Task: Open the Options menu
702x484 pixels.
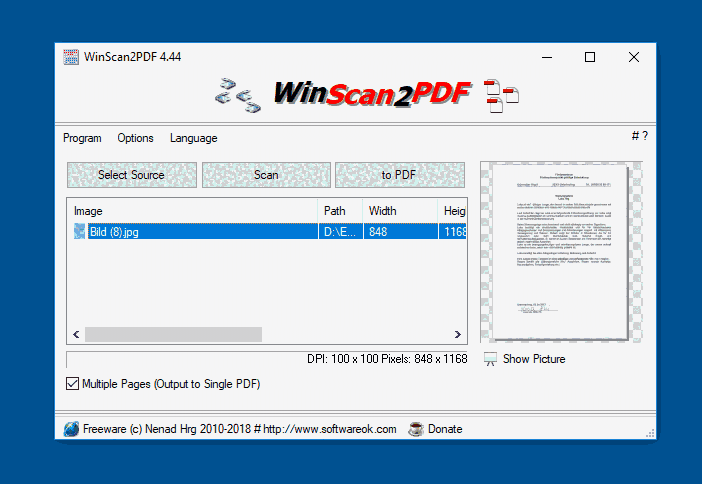Action: coord(135,138)
